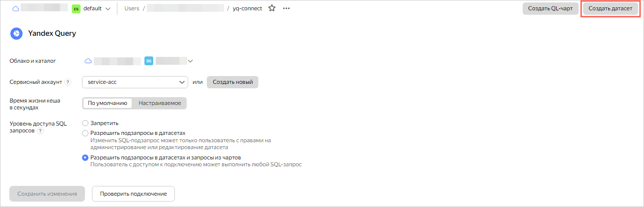Click the Создать QL-чарт button
644x207 pixels.
click(550, 8)
